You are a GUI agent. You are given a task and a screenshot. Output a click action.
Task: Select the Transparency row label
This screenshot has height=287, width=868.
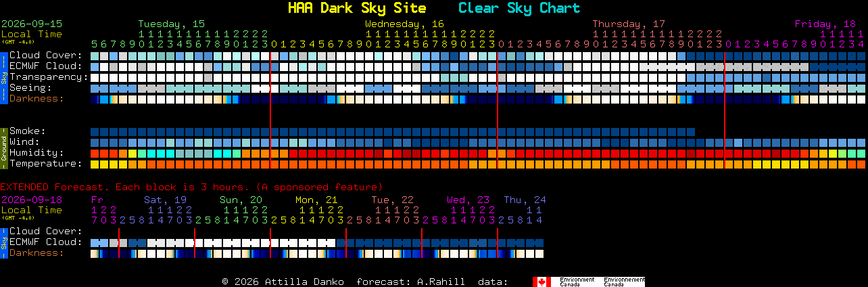tap(49, 77)
